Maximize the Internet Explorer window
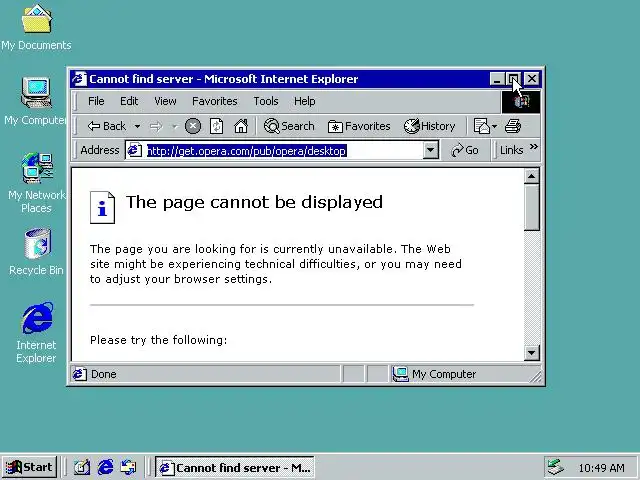640x480 pixels. coord(514,79)
